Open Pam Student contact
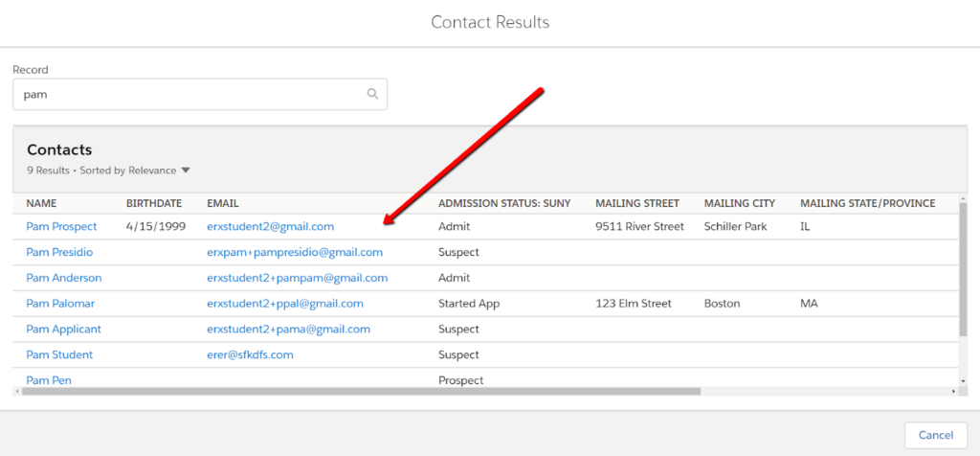 coord(59,354)
